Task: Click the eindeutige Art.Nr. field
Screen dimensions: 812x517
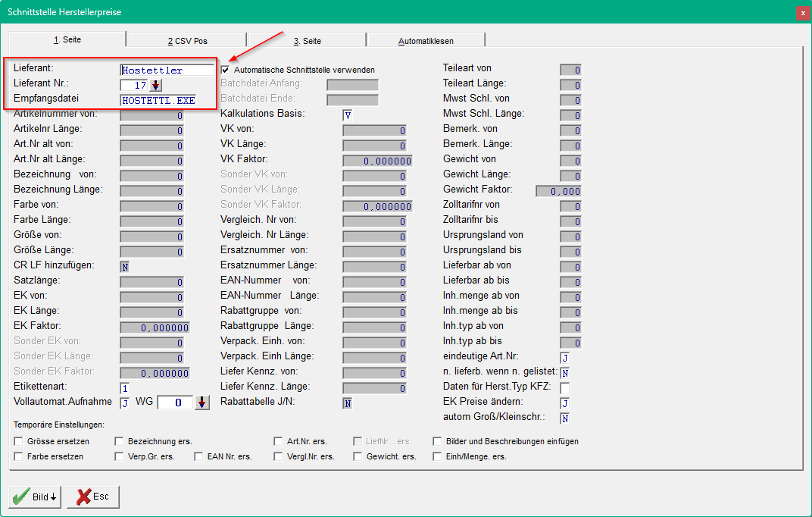Action: [565, 358]
